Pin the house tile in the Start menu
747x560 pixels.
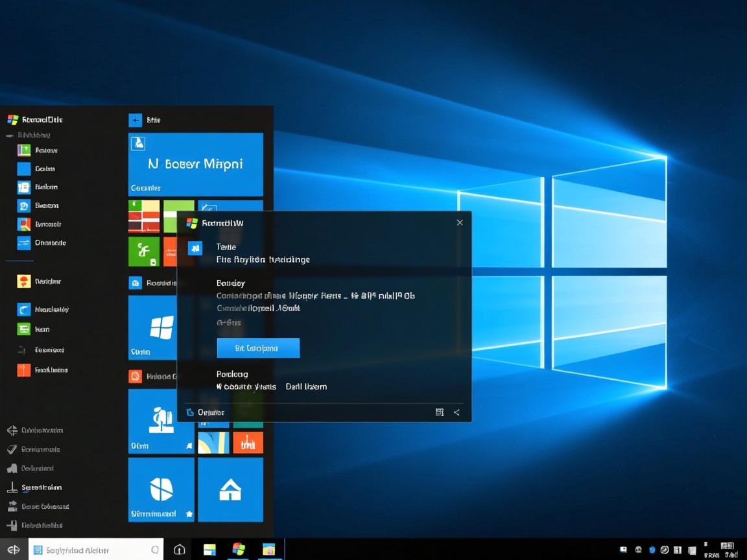(230, 489)
